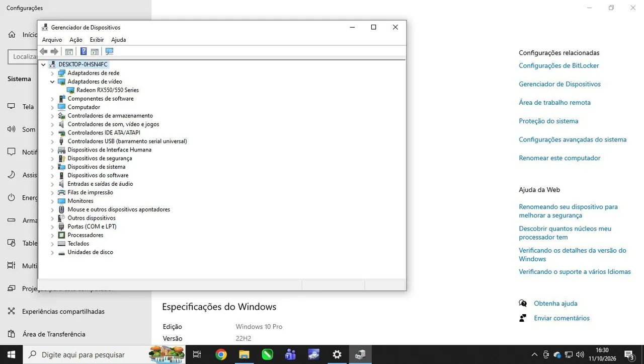Viewport: 644px width, 364px height.
Task: Collapse the Adaptadores de vídeo node
Action: 52,82
